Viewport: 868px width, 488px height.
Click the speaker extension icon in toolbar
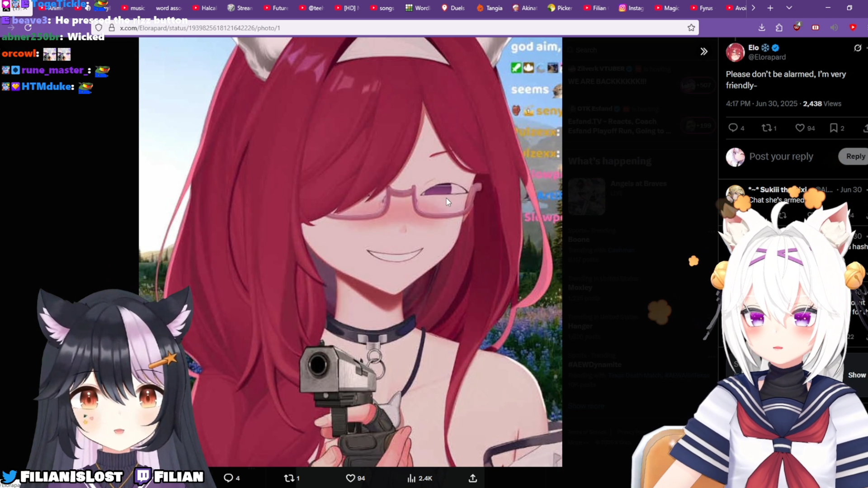(x=834, y=28)
